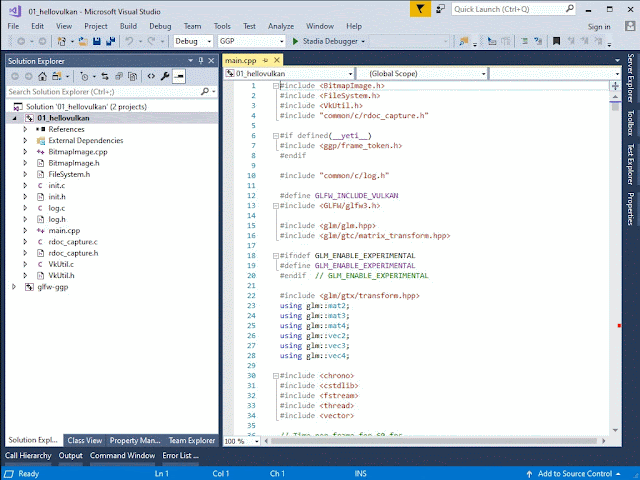Switch to the Class View tab

(x=84, y=440)
